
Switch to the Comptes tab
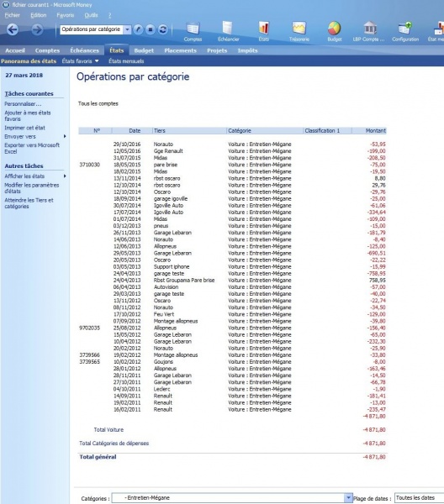tap(47, 50)
